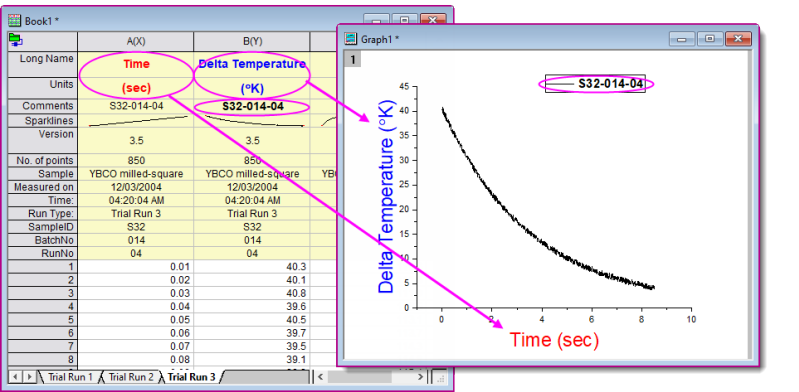The height and width of the screenshot is (392, 799).
Task: Close the Graph1 window
Action: tap(737, 39)
